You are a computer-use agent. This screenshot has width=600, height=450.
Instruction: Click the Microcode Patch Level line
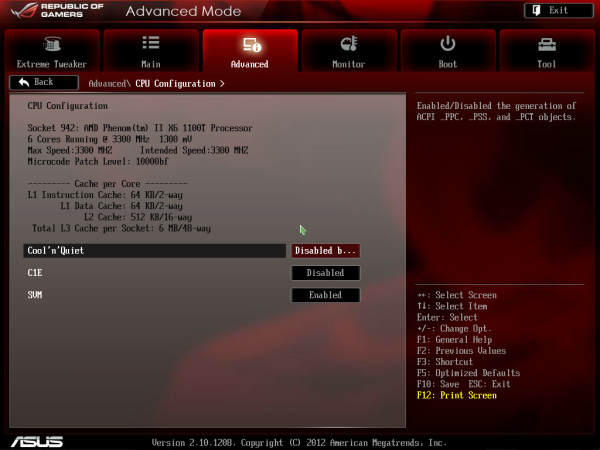(98, 161)
